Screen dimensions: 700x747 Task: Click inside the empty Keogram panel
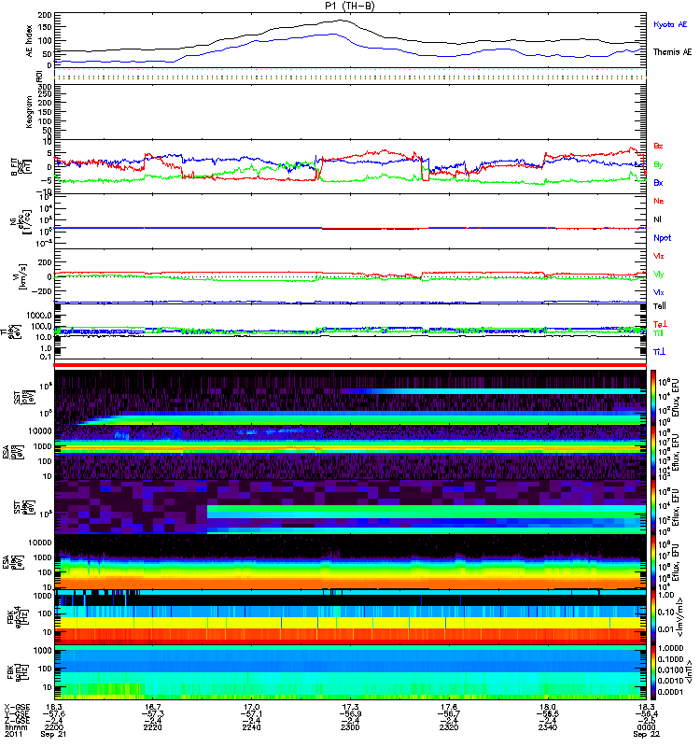pos(350,112)
